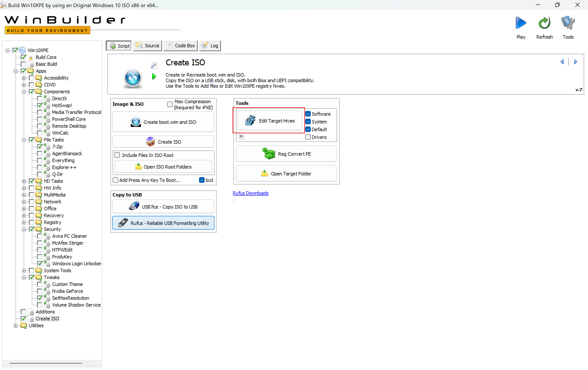This screenshot has height=370, width=588.
Task: Go to next script with right arrow
Action: (x=575, y=61)
